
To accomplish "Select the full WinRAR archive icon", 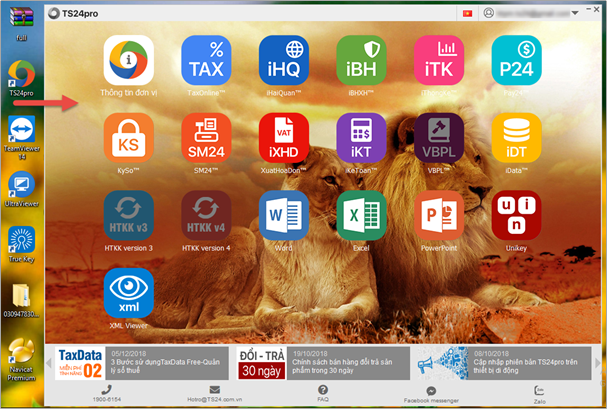I will pos(22,24).
